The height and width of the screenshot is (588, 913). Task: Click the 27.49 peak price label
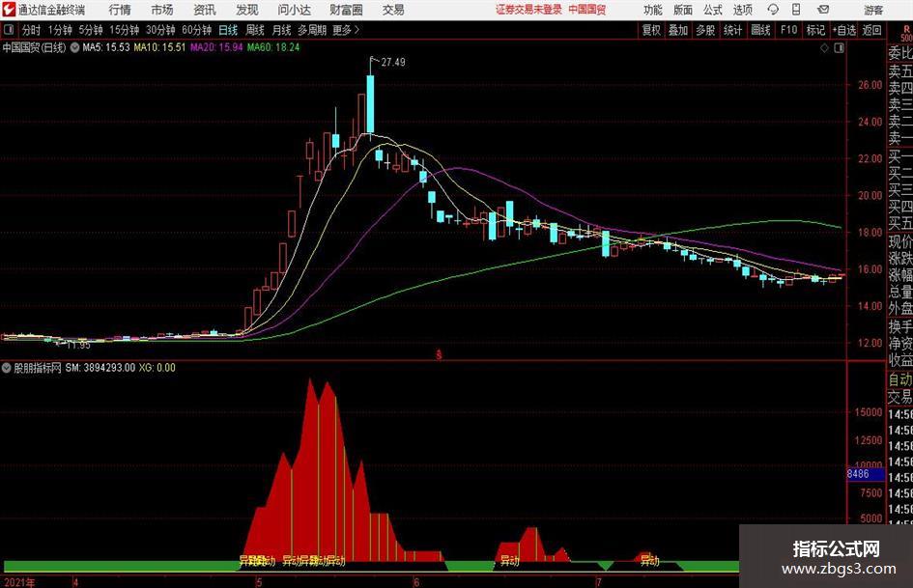(x=393, y=63)
